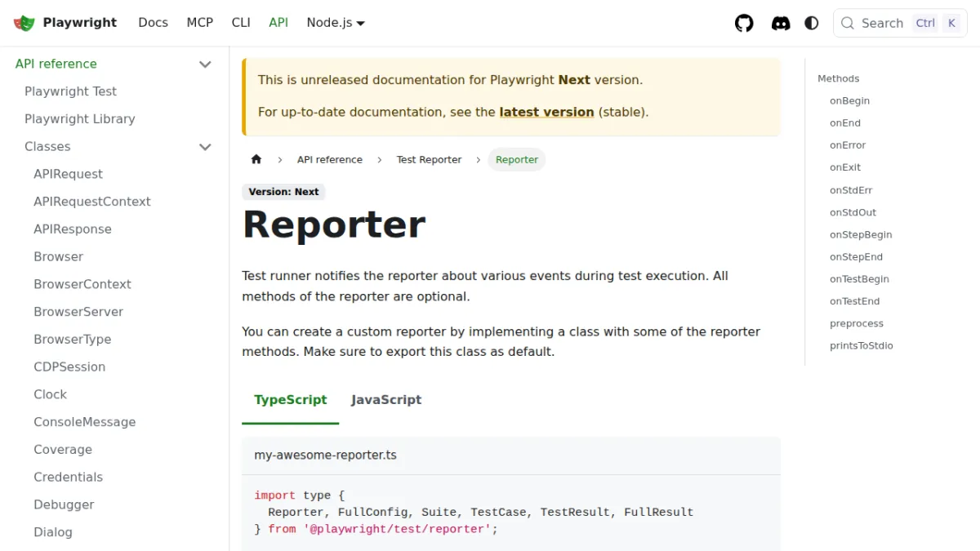Open the CDPSession class page
The width and height of the screenshot is (980, 551).
(x=69, y=367)
